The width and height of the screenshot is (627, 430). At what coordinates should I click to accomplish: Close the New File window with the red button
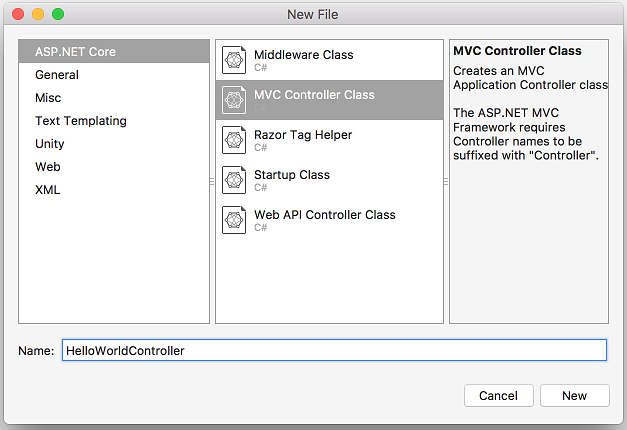[18, 14]
